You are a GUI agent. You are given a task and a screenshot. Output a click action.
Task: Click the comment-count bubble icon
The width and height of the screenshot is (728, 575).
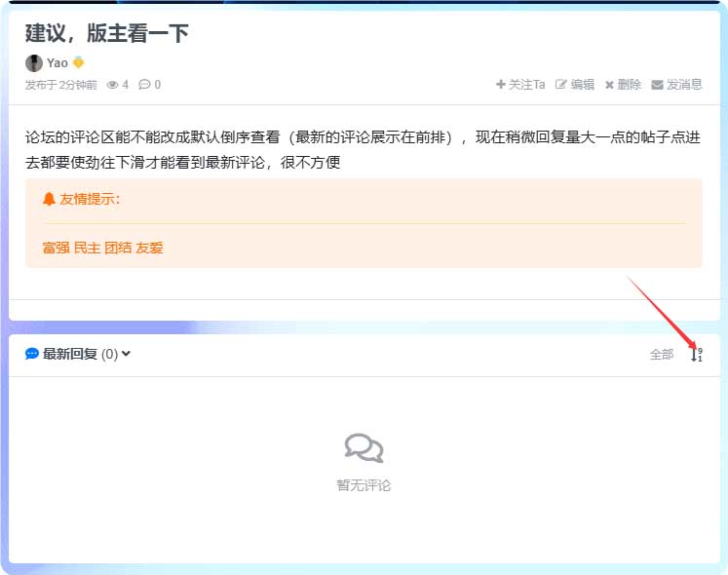coord(144,85)
